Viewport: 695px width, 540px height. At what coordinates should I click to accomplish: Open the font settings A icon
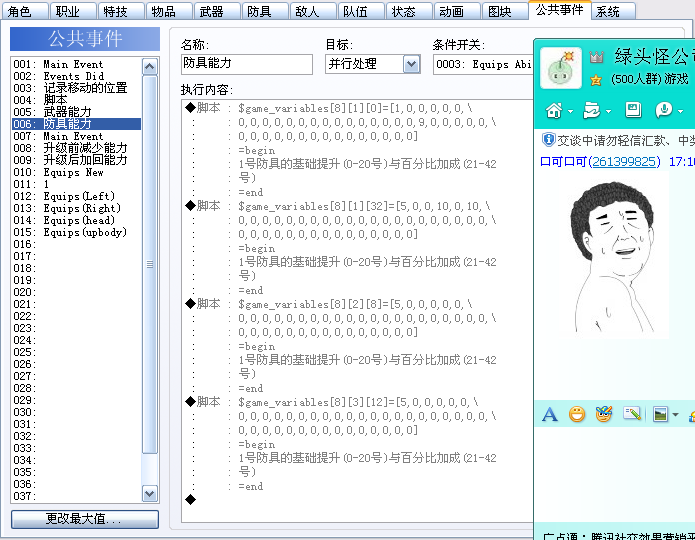pos(550,415)
